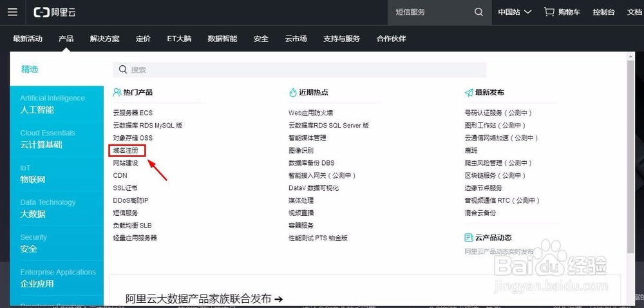
Task: Open the 云市场 menu
Action: tap(296, 39)
